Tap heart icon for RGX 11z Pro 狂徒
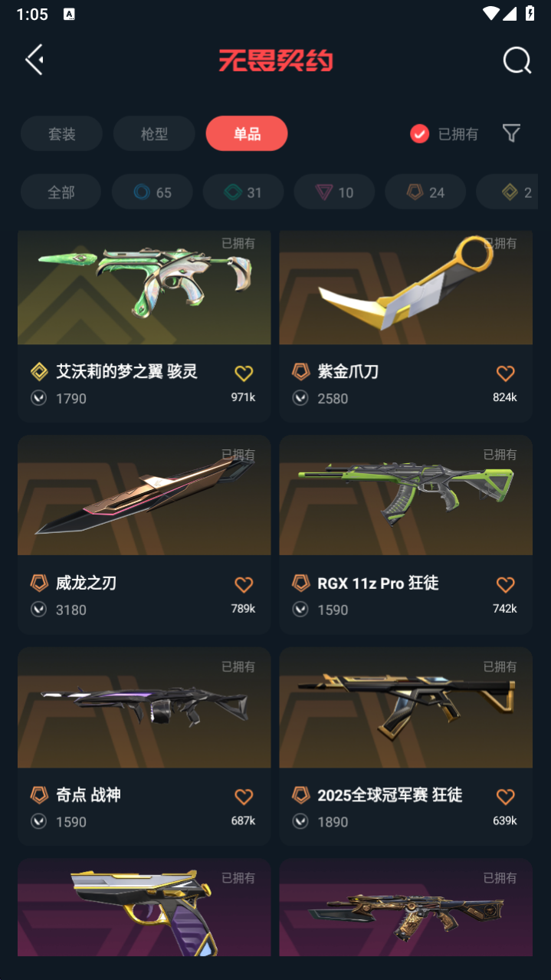Image resolution: width=551 pixels, height=980 pixels. pyautogui.click(x=505, y=585)
